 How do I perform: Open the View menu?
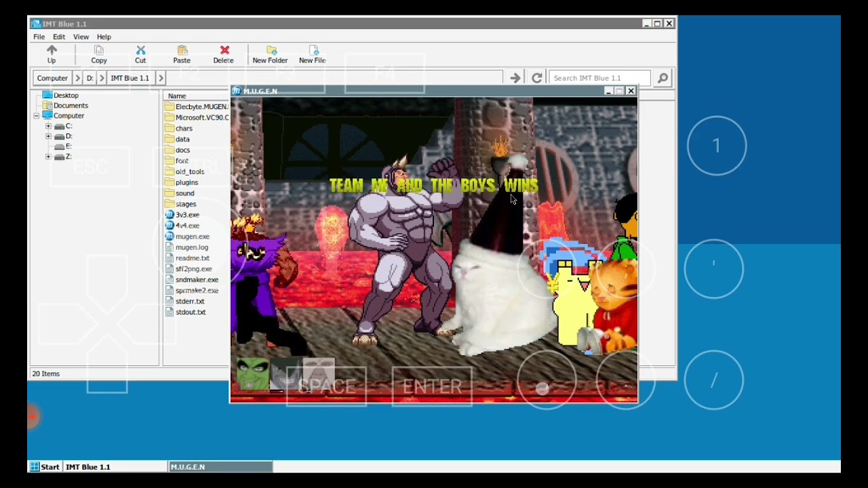pos(81,37)
